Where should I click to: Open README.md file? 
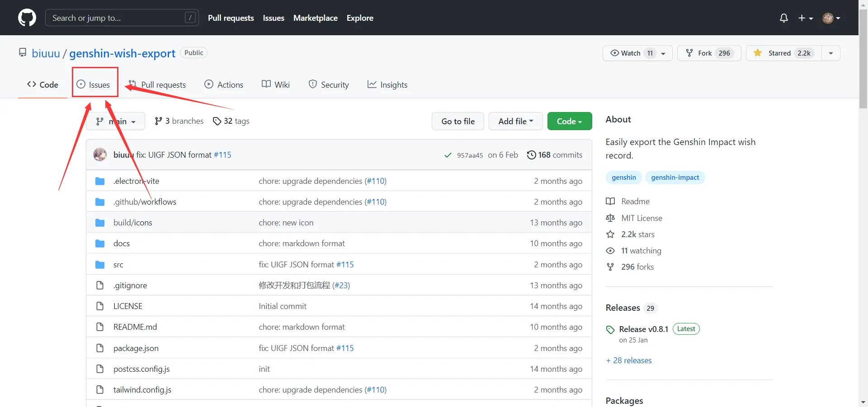[x=135, y=327]
